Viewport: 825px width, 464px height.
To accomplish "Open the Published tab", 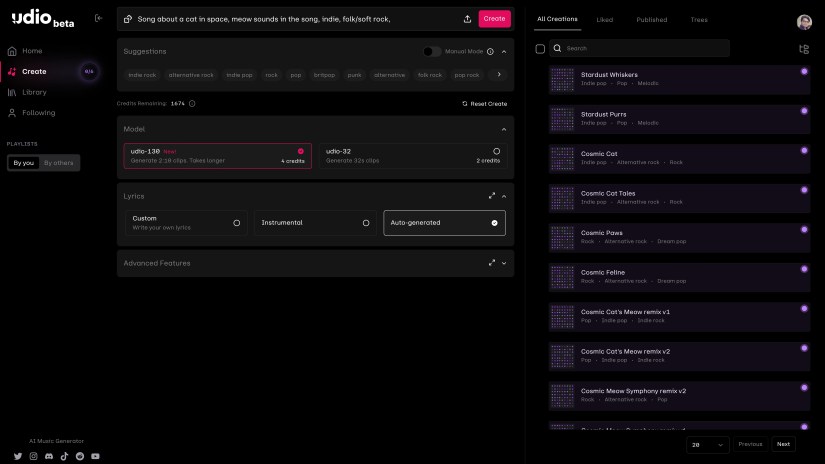I will pos(651,19).
